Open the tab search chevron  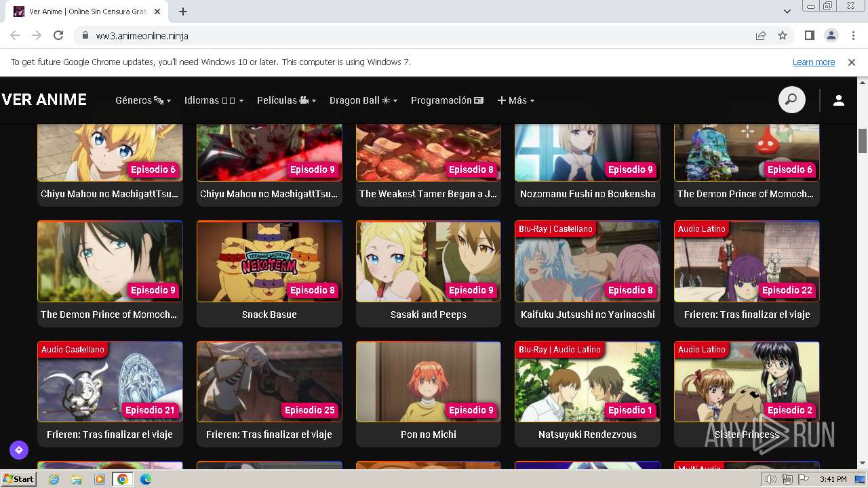(x=787, y=12)
